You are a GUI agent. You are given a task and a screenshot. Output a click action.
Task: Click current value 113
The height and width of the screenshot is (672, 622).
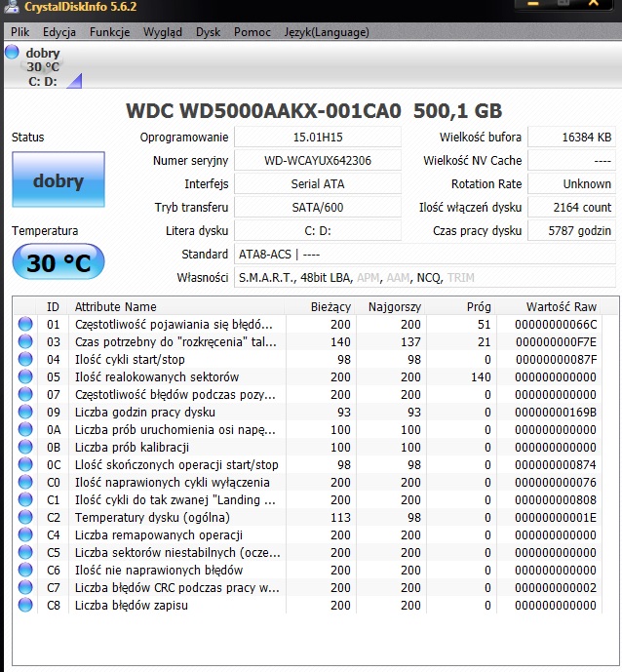(340, 518)
